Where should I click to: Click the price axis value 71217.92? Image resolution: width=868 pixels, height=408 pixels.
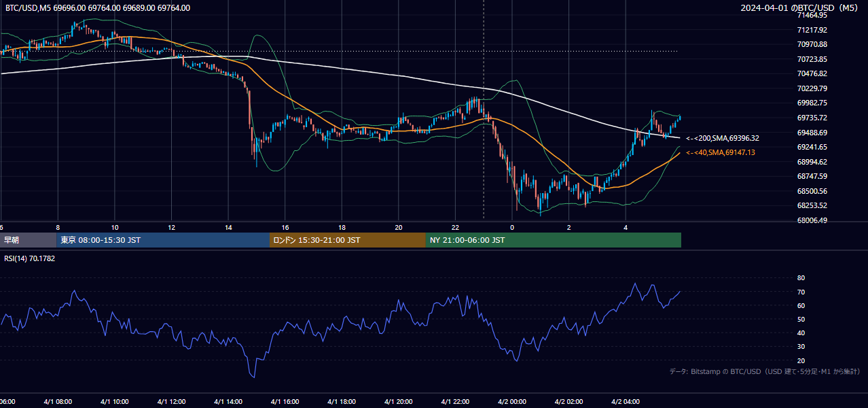(x=812, y=30)
